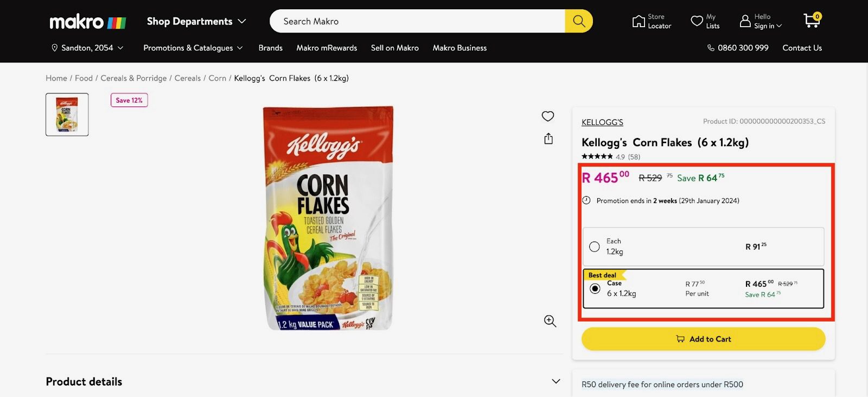
Task: Add product to wishlist heart icon
Action: tap(548, 116)
